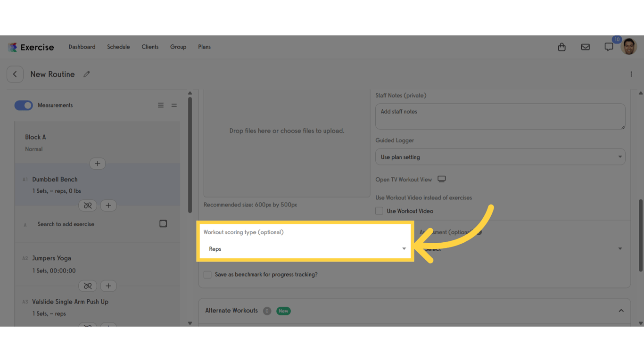Click the plus icon below Dumbbell Bench sets

click(108, 205)
